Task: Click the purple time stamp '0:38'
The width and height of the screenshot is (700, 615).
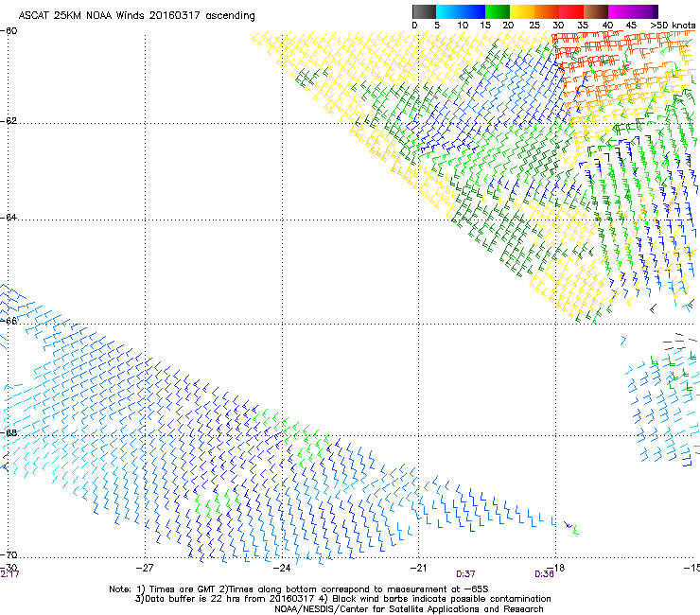Action: pyautogui.click(x=544, y=574)
